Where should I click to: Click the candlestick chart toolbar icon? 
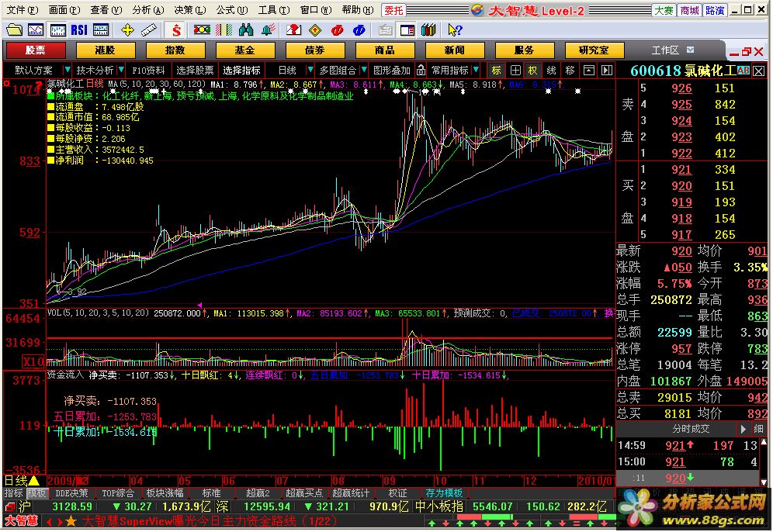57,30
